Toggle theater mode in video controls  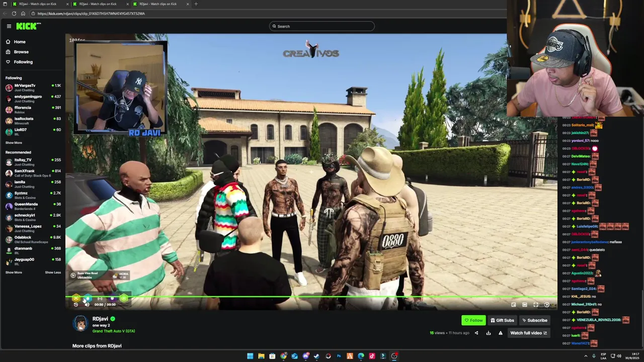pyautogui.click(x=525, y=305)
